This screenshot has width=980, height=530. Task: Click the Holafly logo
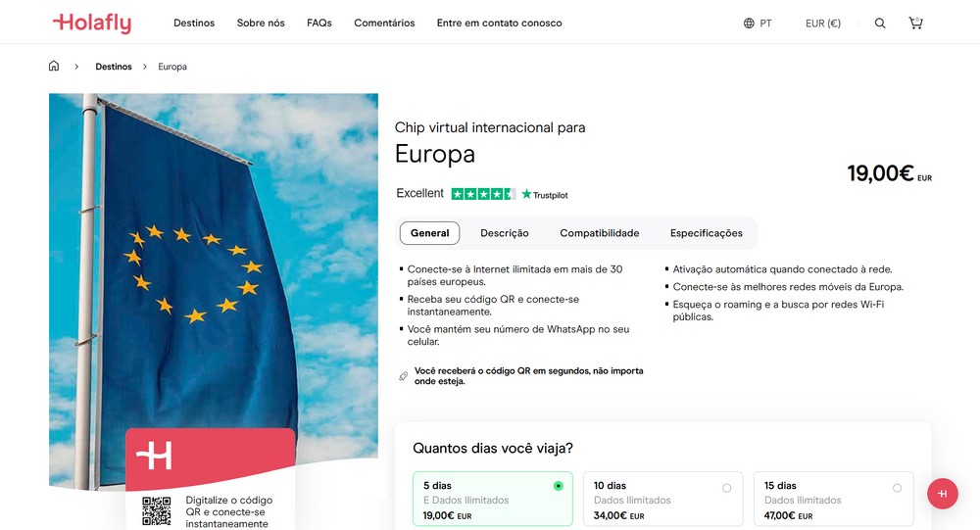point(92,23)
